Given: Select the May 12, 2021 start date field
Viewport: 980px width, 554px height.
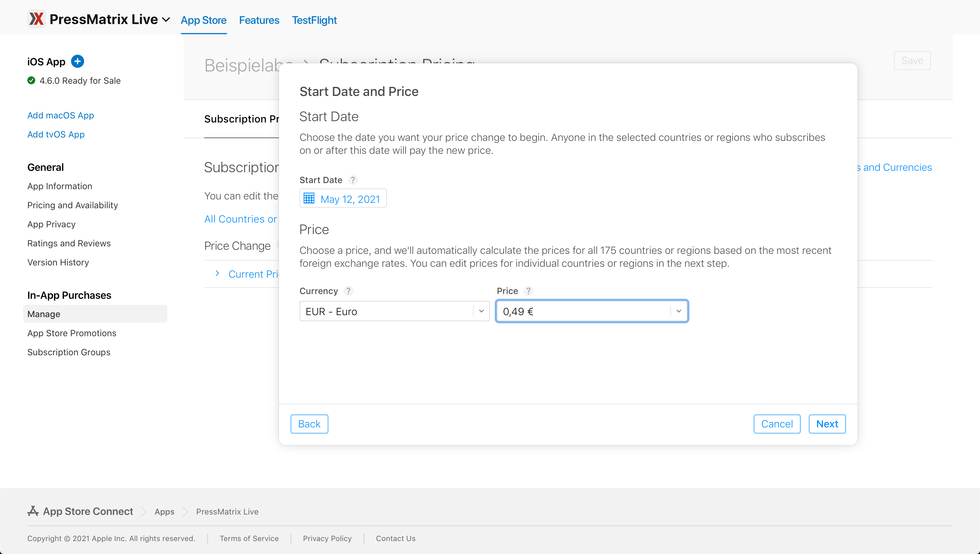Looking at the screenshot, I should tap(343, 198).
